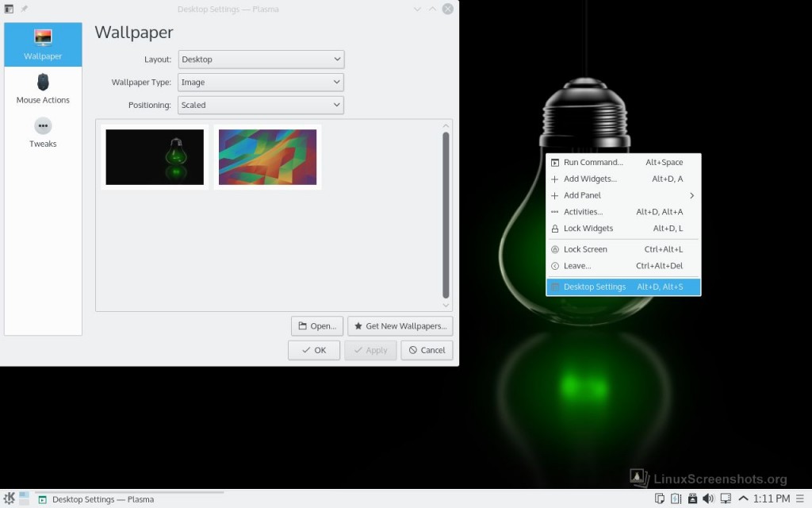The width and height of the screenshot is (812, 508).
Task: Click the Open button to browse images
Action: coord(317,326)
